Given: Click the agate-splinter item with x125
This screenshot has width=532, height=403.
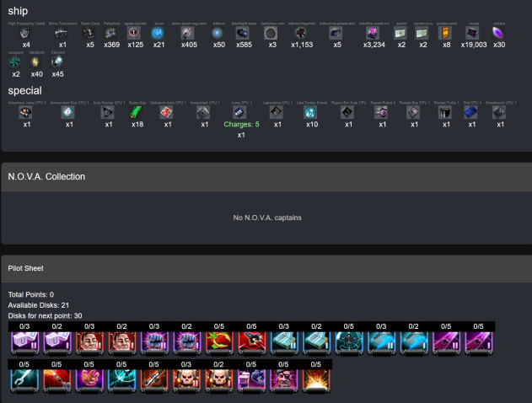Looking at the screenshot, I should (134, 33).
